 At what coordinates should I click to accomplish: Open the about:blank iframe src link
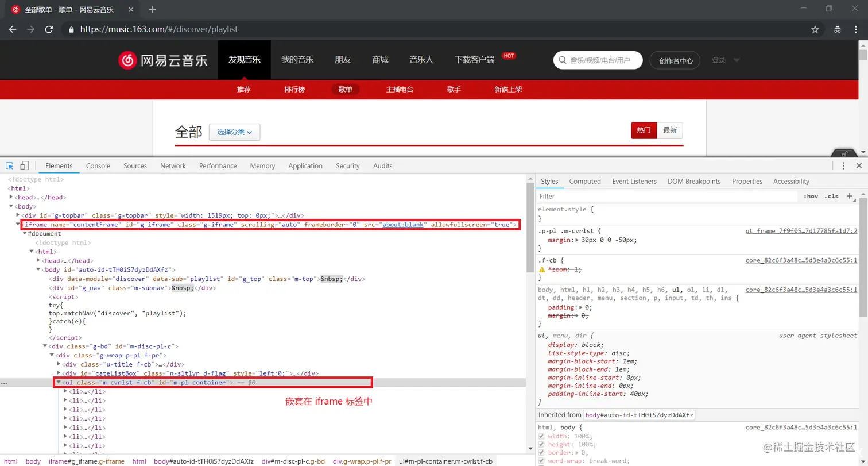(403, 225)
